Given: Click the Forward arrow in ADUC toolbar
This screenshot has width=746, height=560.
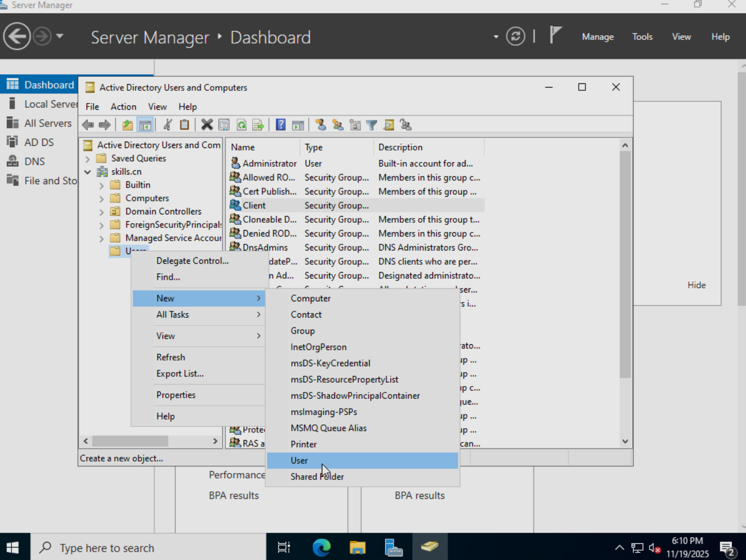Looking at the screenshot, I should [105, 125].
